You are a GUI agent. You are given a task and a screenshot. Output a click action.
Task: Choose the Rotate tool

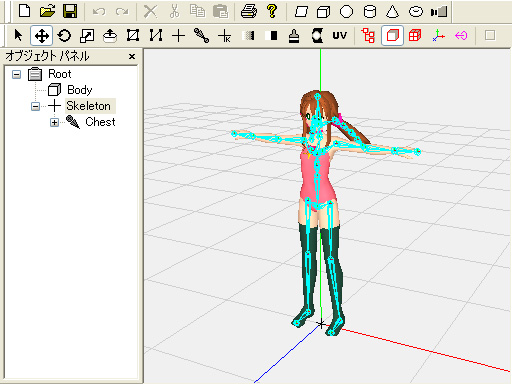coord(64,35)
